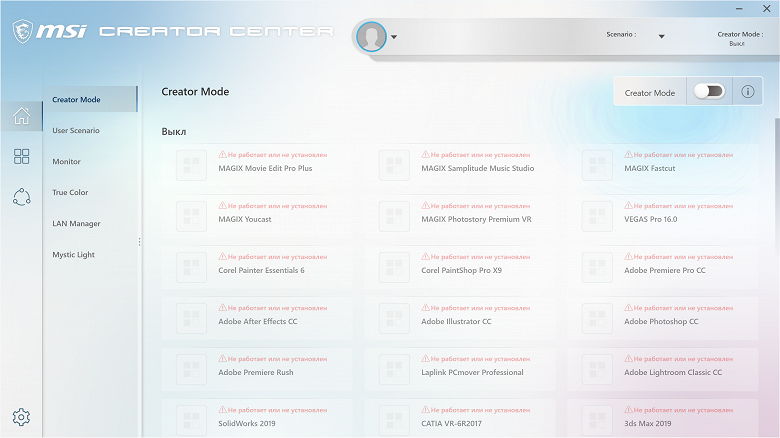
Task: Click MAGIX Samplitude Music Studio app icon
Action: pyautogui.click(x=394, y=165)
